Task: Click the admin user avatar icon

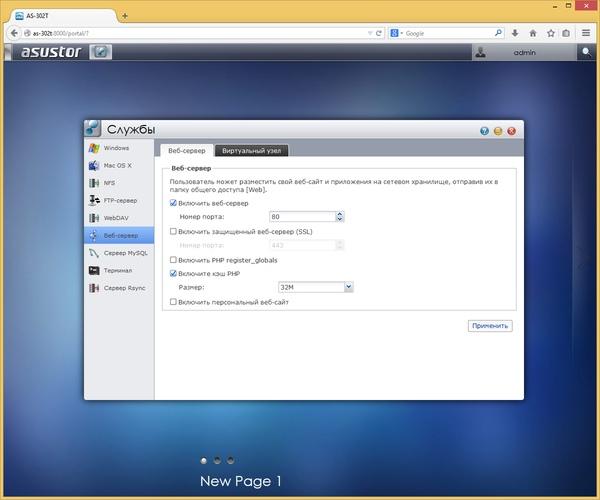Action: coord(481,52)
